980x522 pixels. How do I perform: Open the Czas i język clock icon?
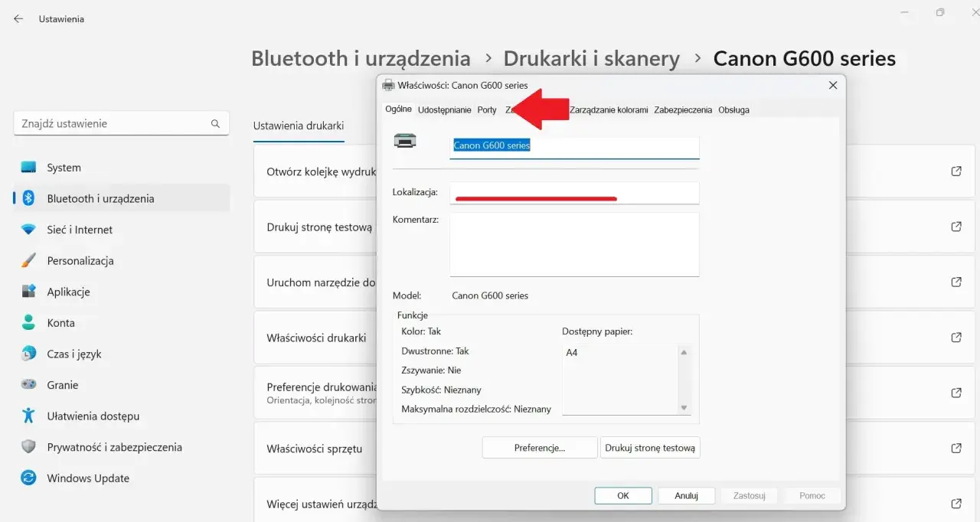point(28,354)
